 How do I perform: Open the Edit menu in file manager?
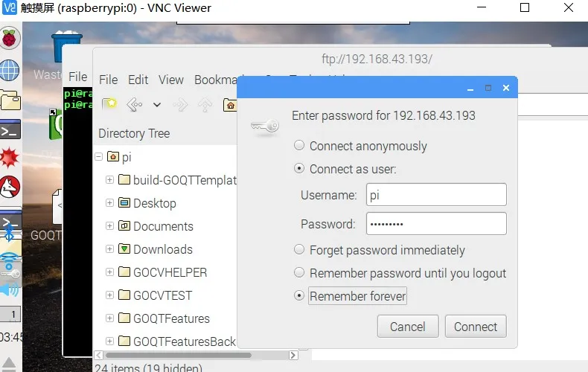[x=138, y=80]
